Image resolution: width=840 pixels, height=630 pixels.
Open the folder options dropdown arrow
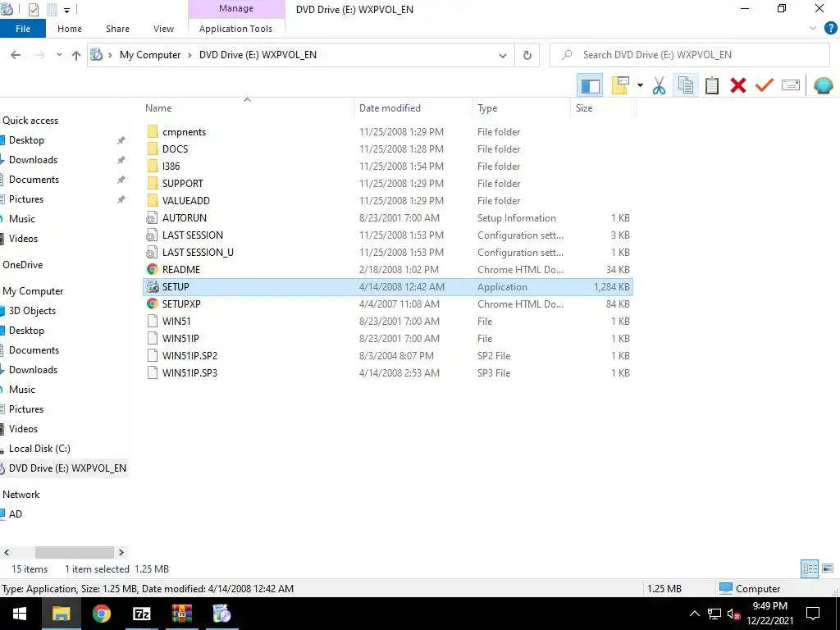click(640, 85)
